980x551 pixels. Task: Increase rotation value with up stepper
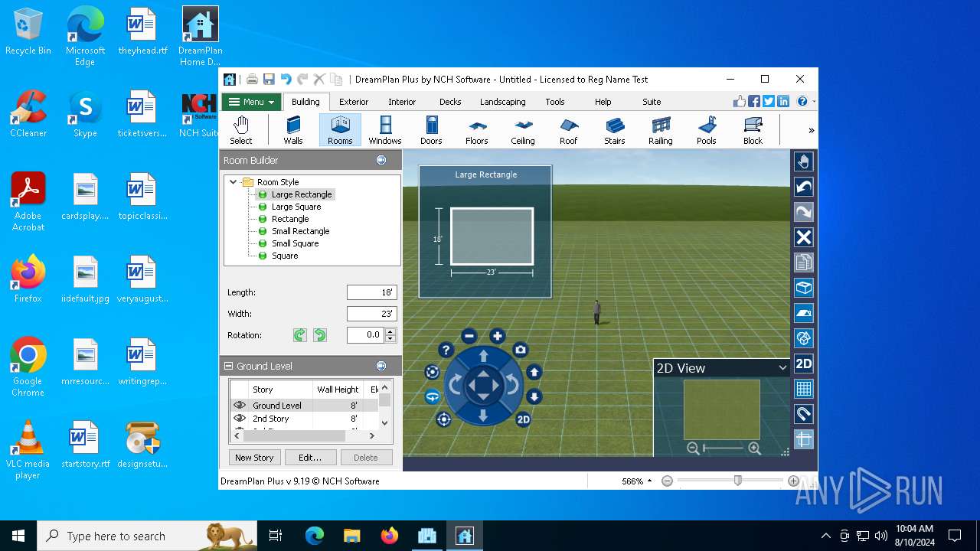coord(390,332)
